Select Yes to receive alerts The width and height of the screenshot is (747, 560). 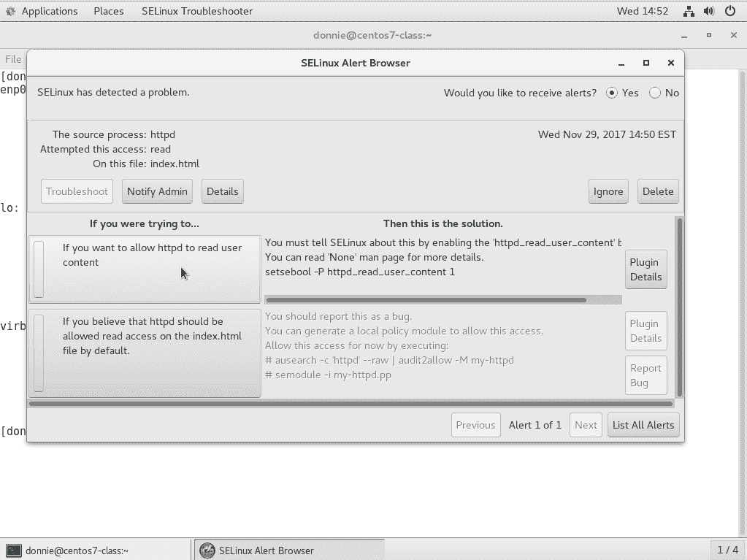(612, 93)
